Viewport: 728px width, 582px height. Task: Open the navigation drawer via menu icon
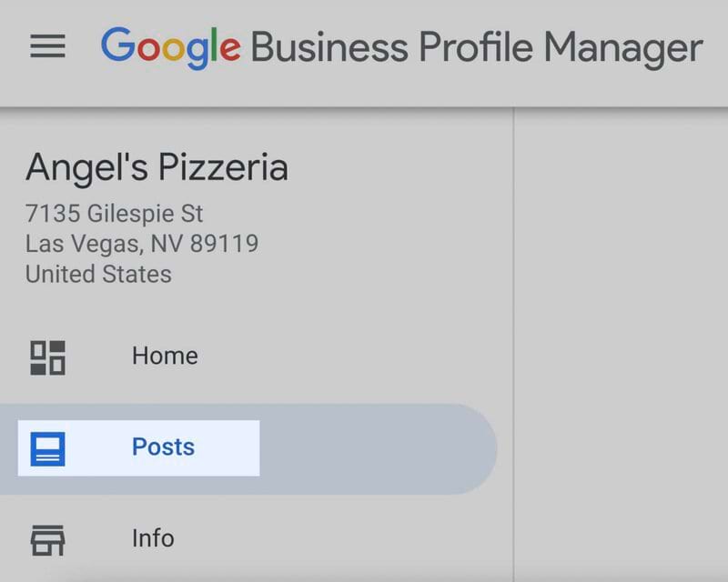coord(46,47)
